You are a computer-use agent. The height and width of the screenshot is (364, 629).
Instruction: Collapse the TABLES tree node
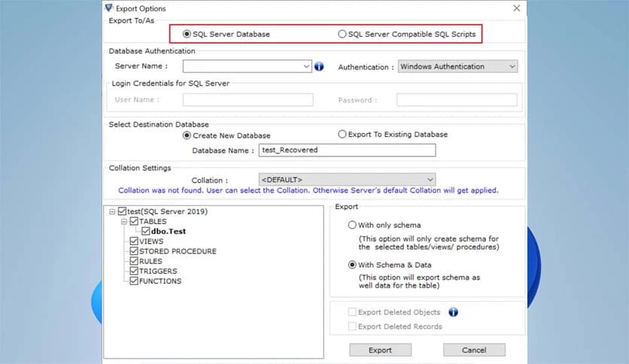point(124,221)
